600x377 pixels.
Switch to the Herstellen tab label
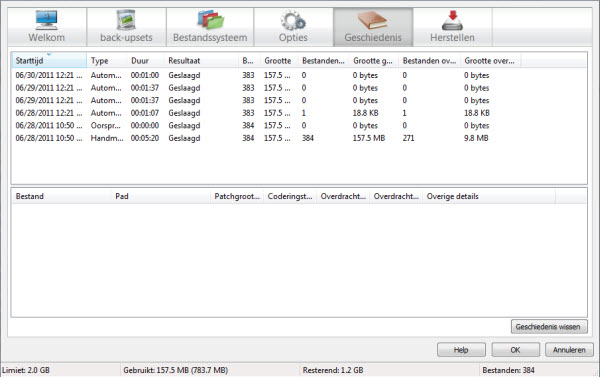point(452,38)
